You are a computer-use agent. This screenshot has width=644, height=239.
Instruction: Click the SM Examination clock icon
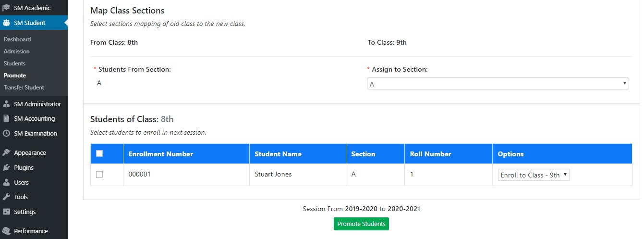pos(6,134)
